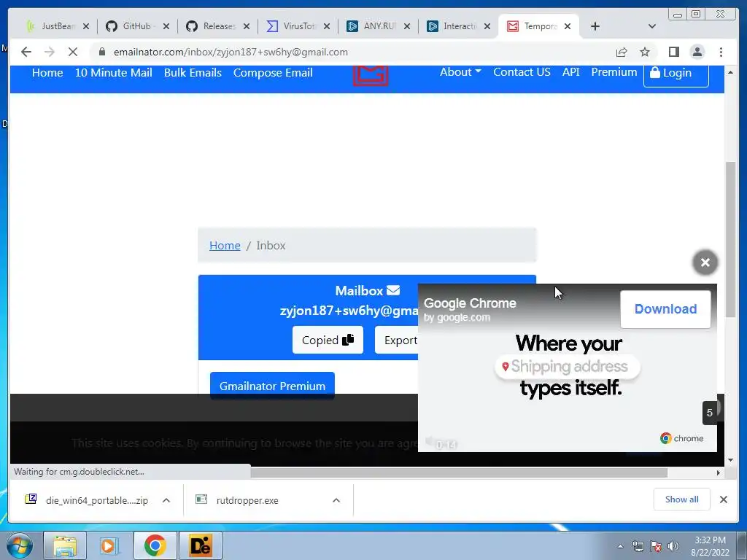Click the address bar URL field
Screen dimensions: 747x560
click(352, 52)
